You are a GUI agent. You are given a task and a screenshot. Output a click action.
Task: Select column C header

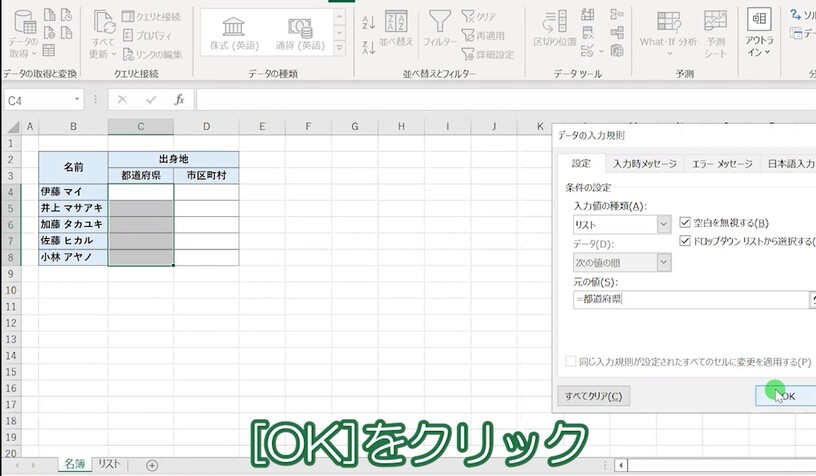pos(141,126)
